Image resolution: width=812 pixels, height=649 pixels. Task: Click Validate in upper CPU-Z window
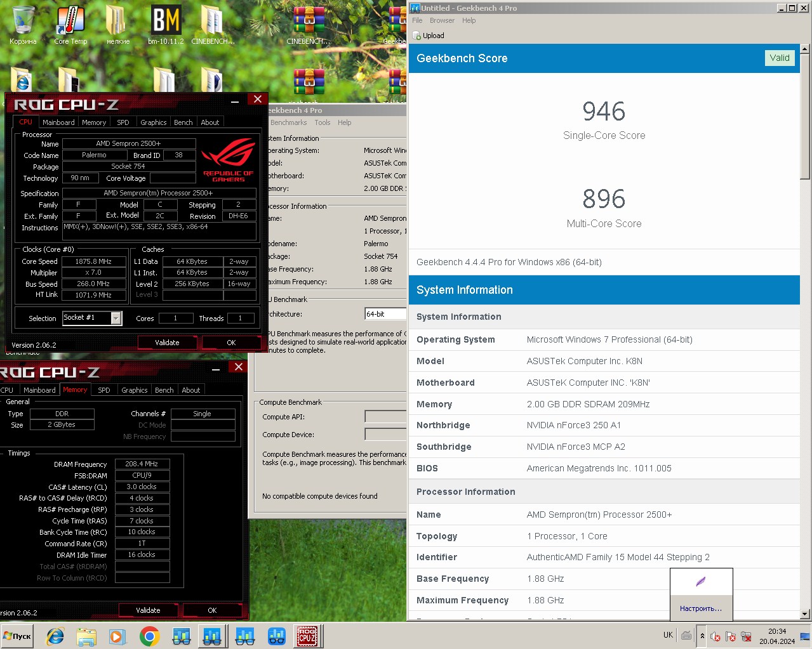(x=167, y=343)
